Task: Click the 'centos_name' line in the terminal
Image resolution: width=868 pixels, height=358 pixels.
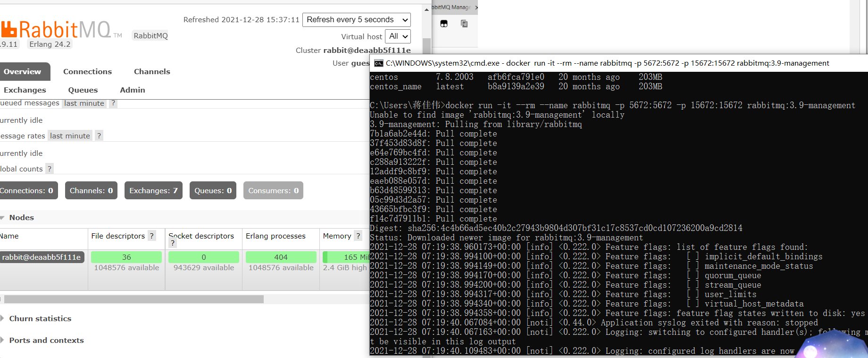Action: tap(516, 86)
